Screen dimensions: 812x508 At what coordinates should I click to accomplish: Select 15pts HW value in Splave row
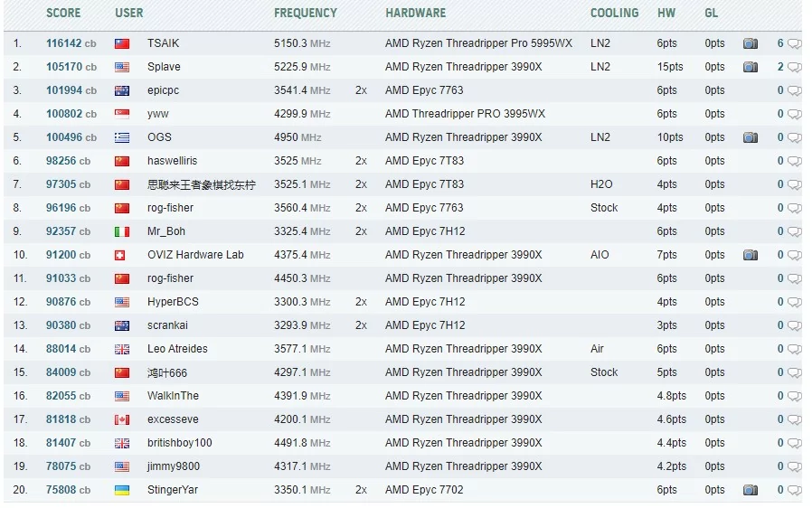coord(670,67)
